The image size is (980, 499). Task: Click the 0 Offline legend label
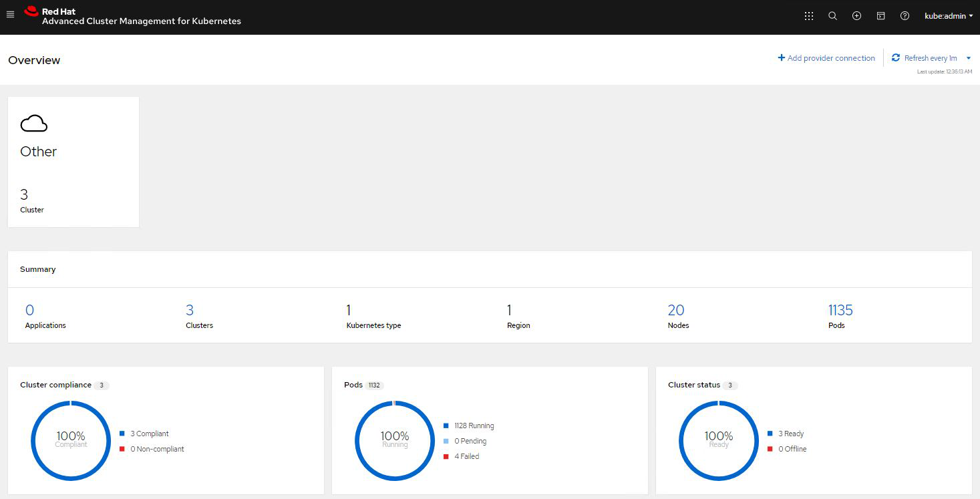792,449
